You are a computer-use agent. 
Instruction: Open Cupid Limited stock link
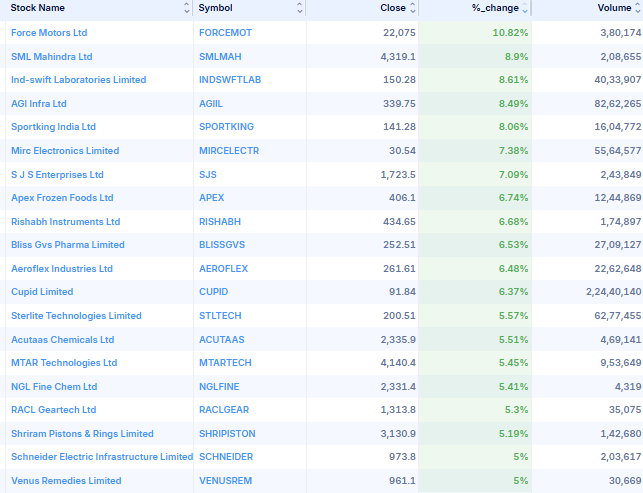42,292
